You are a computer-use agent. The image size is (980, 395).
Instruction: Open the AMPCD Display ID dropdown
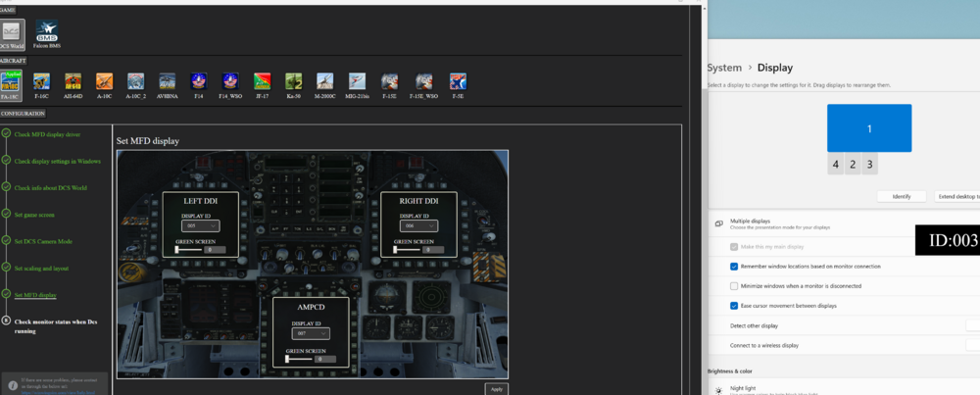click(x=311, y=333)
